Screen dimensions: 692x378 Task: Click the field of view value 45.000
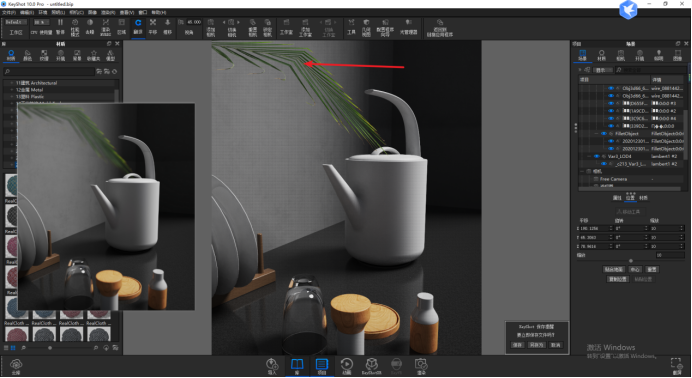(194, 22)
